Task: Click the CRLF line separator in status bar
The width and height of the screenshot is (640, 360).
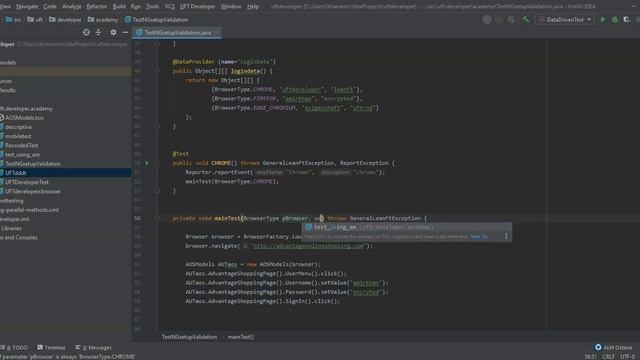Action: click(608, 356)
